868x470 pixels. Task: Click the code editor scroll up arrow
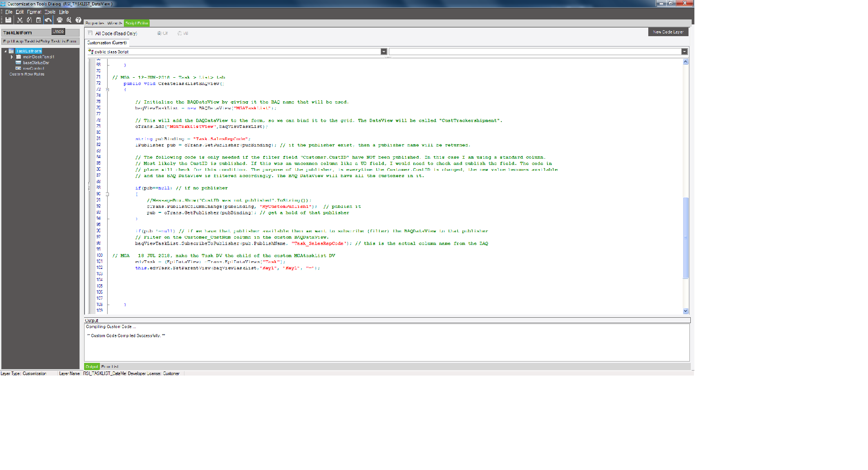click(685, 62)
